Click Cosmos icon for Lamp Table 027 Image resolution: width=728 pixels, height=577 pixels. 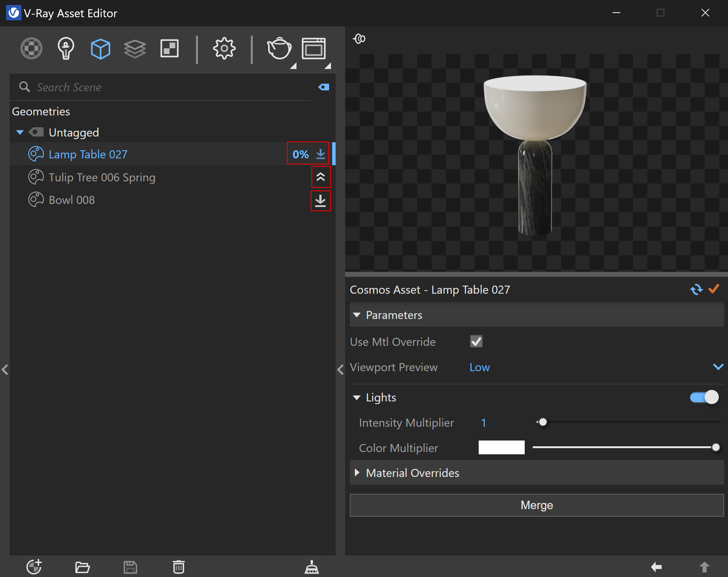coord(36,154)
